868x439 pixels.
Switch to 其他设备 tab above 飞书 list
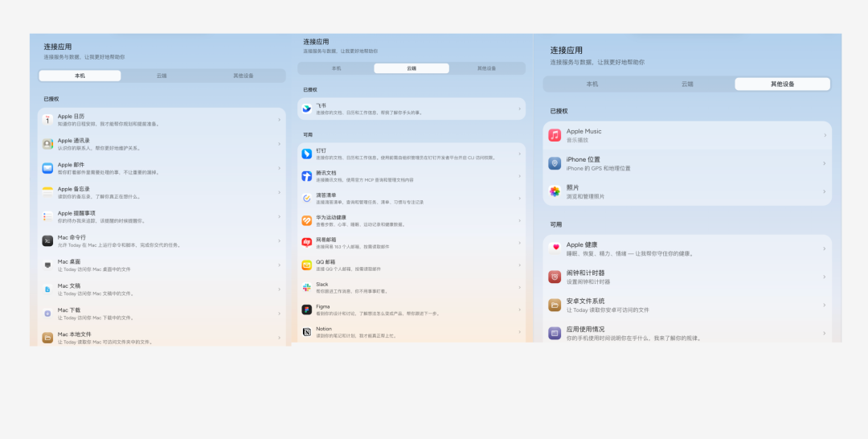click(486, 68)
